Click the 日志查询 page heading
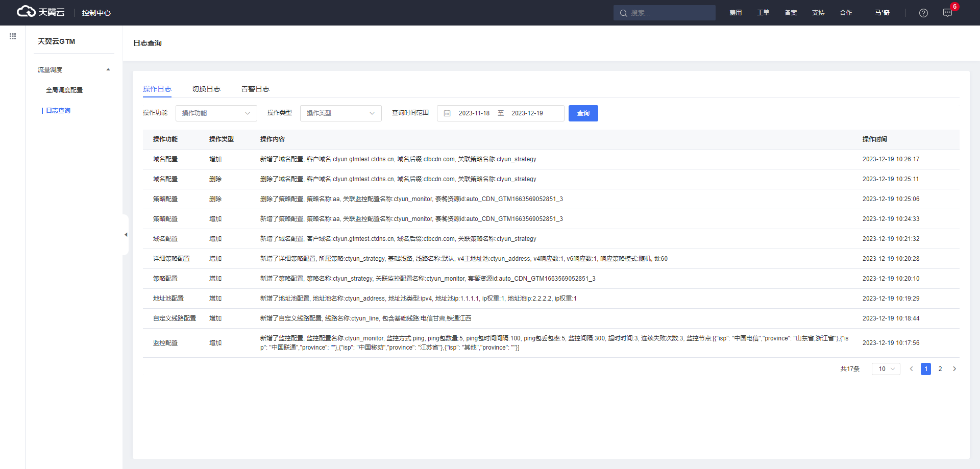 (148, 43)
